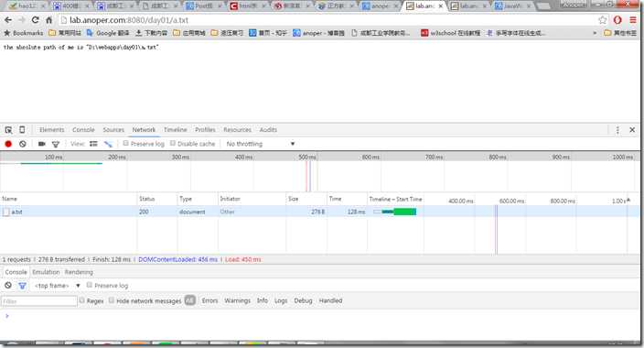Activate the DevTools inspect element icon
The image size is (644, 348).
[8, 130]
